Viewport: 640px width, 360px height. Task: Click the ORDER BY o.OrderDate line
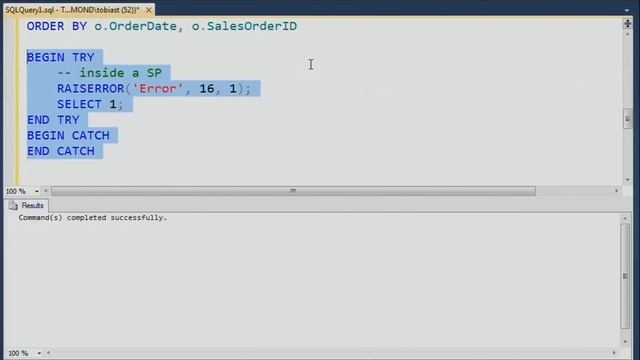tap(162, 26)
